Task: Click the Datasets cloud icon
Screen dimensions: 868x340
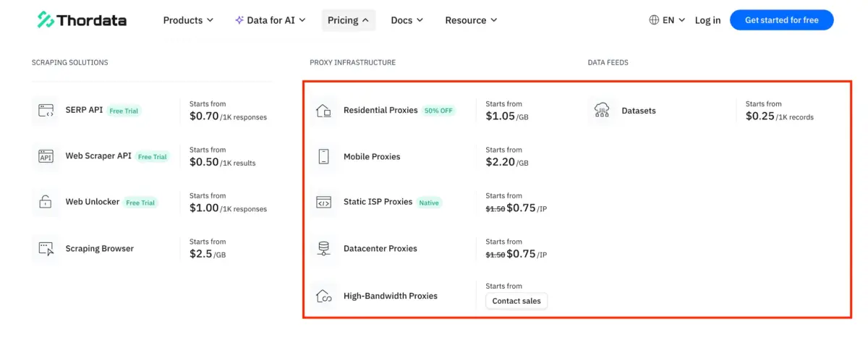Action: click(x=602, y=111)
